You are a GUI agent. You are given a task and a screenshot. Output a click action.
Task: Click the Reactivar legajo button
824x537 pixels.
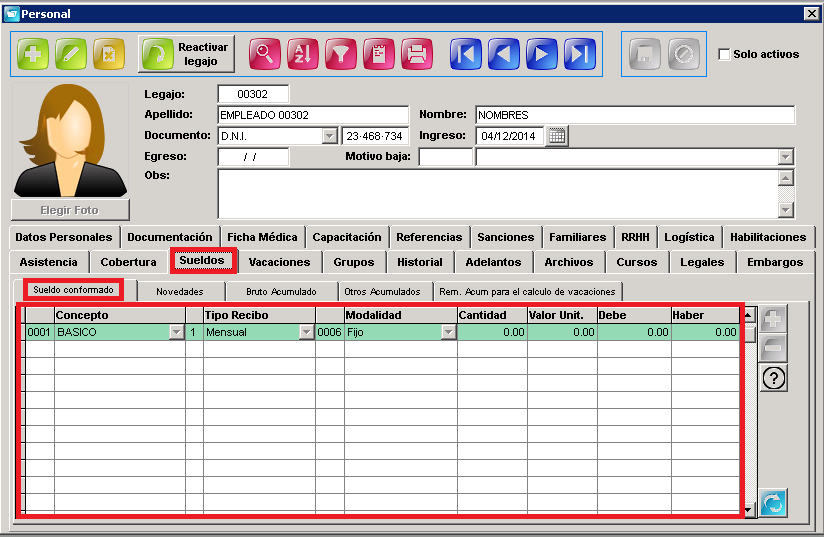click(187, 54)
